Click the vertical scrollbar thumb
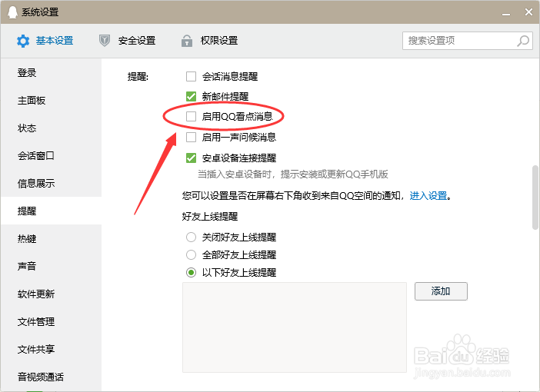 tap(535, 198)
